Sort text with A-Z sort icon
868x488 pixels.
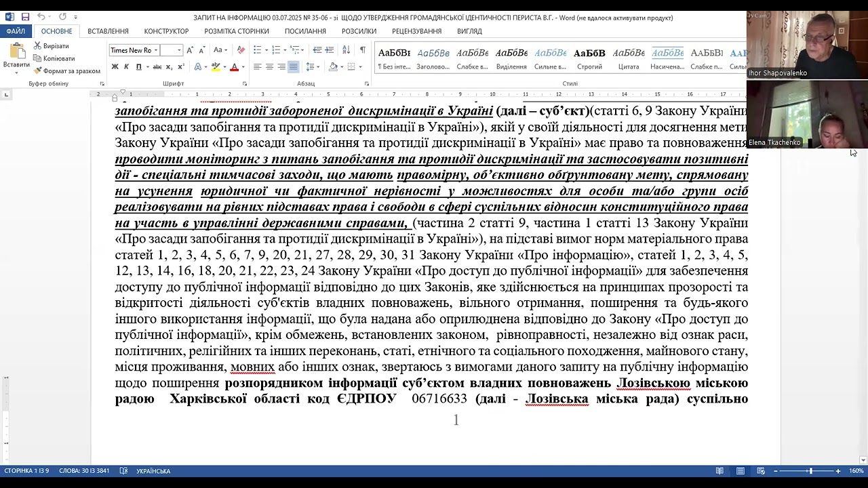[x=346, y=50]
